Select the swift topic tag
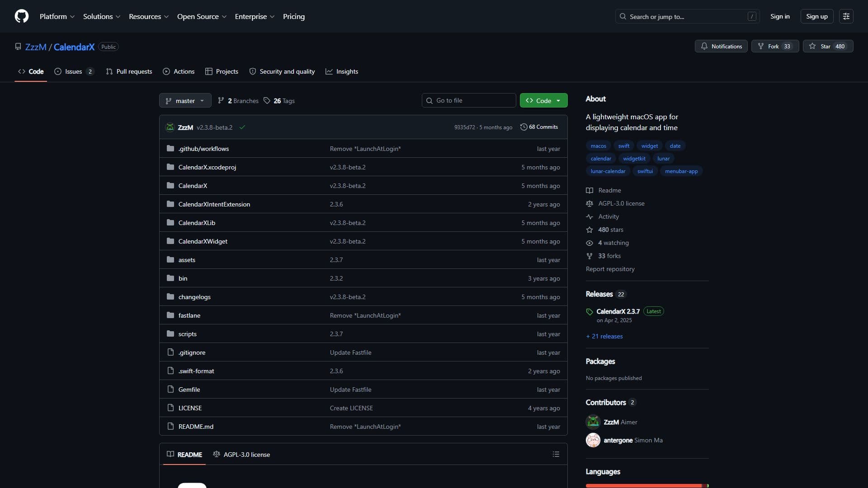This screenshot has height=488, width=868. 623,145
